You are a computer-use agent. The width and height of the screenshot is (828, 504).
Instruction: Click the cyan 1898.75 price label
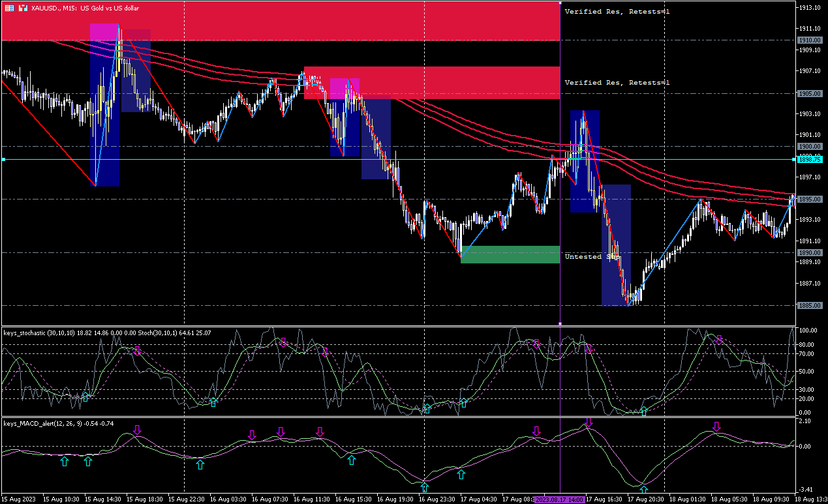click(810, 159)
